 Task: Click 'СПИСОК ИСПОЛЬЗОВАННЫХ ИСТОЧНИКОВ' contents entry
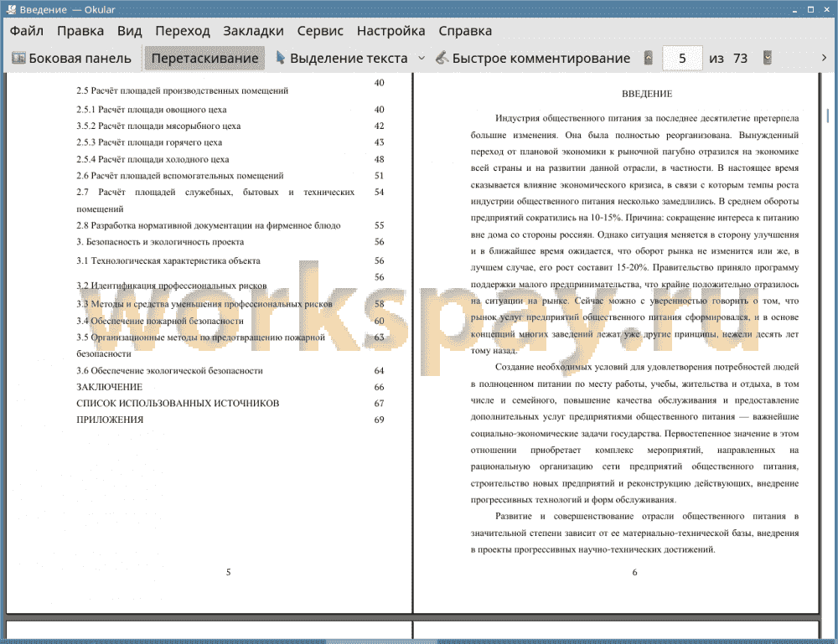(x=178, y=403)
